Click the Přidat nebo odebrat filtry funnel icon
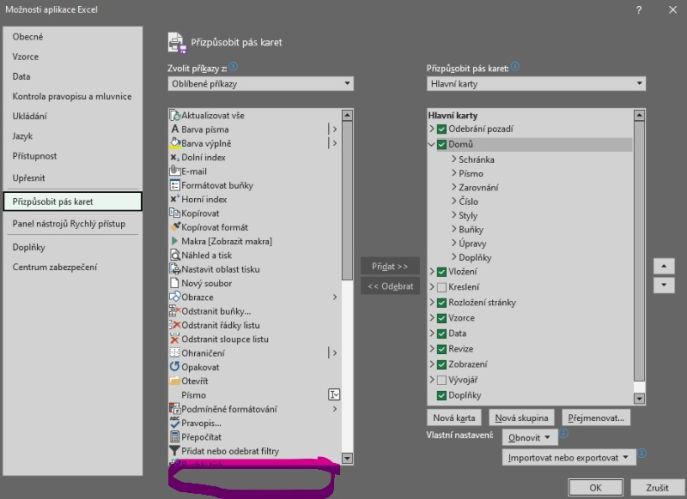Viewport: 687px width, 499px height. [175, 451]
